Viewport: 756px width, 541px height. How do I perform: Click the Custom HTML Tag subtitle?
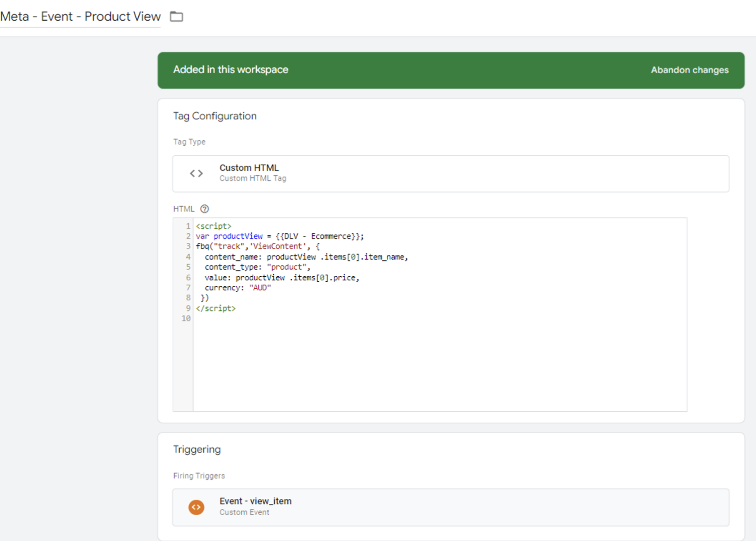pyautogui.click(x=253, y=179)
